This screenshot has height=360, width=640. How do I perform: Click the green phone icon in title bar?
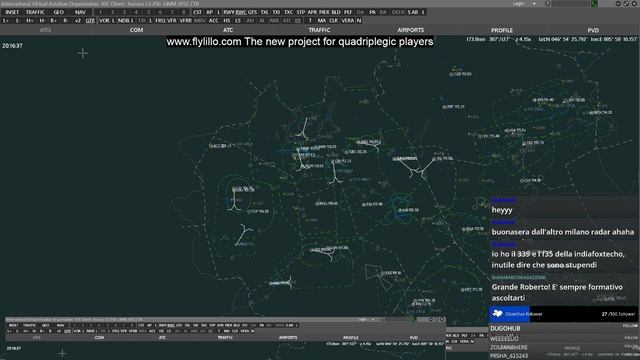(594, 3)
